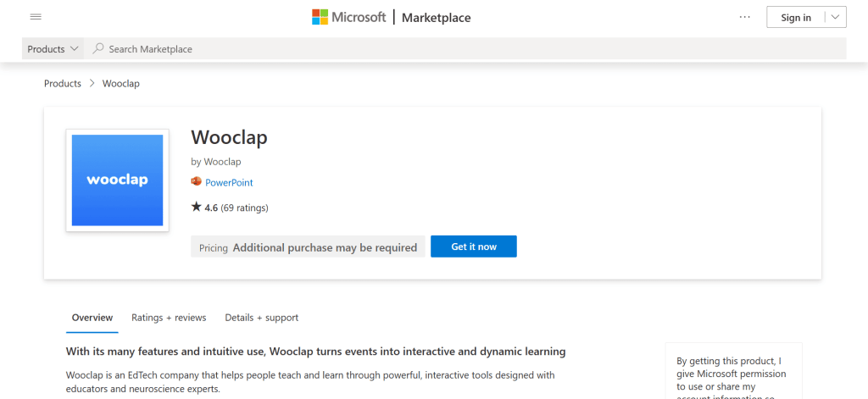Open the Ratings + reviews tab

(169, 318)
